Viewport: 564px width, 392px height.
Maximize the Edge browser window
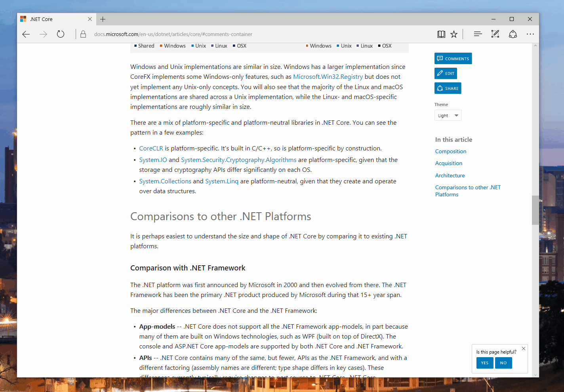(512, 19)
